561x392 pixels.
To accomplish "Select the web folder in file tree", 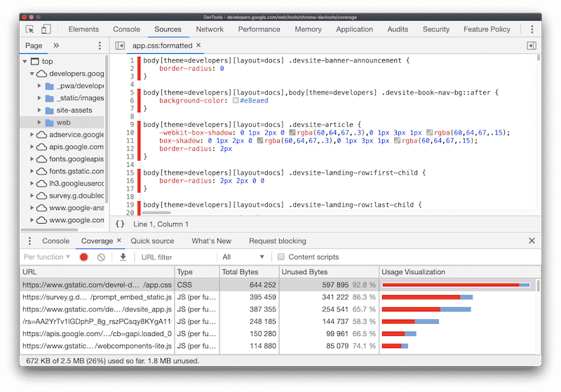I will (x=63, y=123).
